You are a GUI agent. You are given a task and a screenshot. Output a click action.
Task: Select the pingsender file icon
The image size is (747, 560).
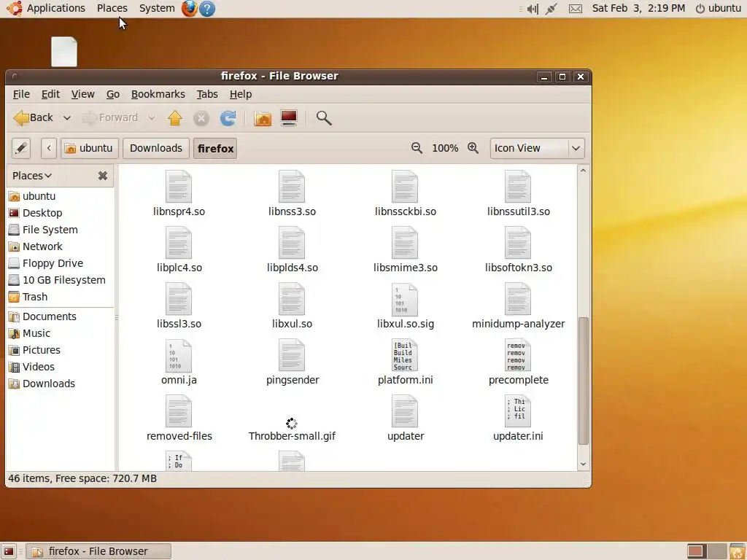(x=292, y=355)
